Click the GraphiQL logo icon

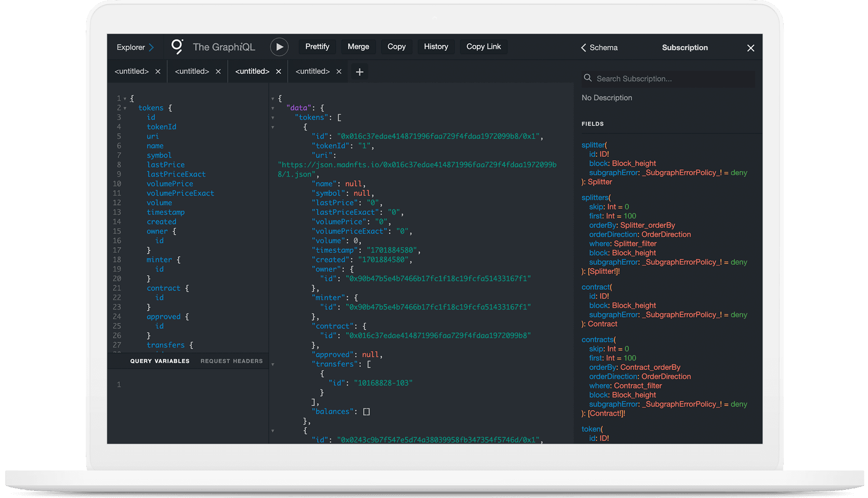pos(178,46)
